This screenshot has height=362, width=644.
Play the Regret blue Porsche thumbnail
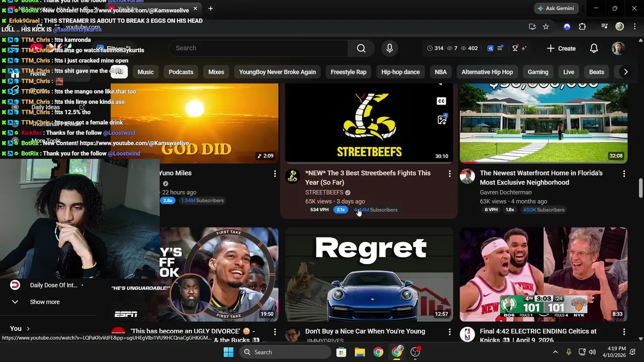(369, 275)
